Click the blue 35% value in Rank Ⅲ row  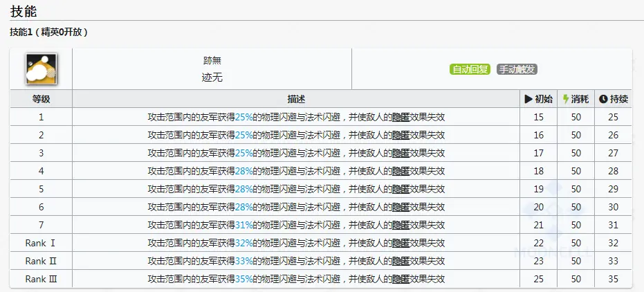click(244, 280)
